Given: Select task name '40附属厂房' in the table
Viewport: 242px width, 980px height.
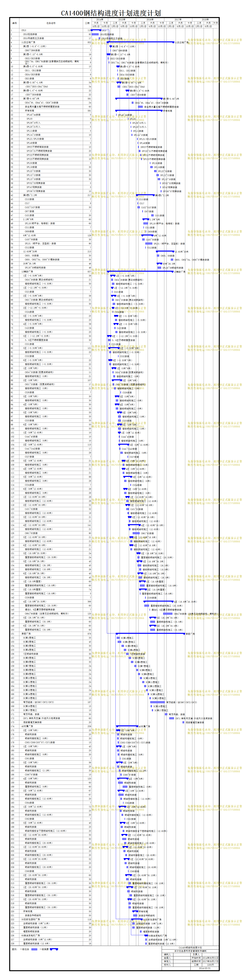Looking at the screenshot, I should [x=27, y=727].
